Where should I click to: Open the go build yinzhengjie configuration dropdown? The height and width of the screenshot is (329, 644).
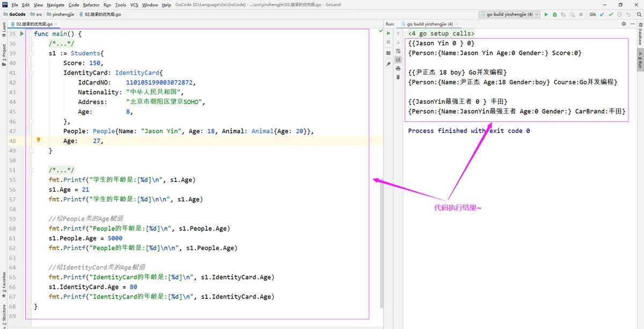click(509, 14)
